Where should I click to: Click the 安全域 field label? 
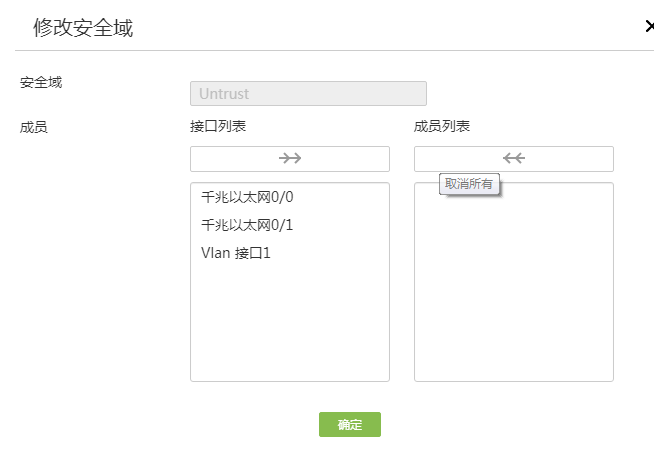[41, 82]
